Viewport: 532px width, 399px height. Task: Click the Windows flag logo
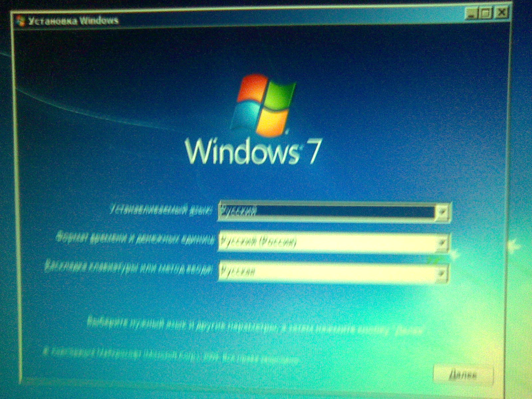(264, 105)
